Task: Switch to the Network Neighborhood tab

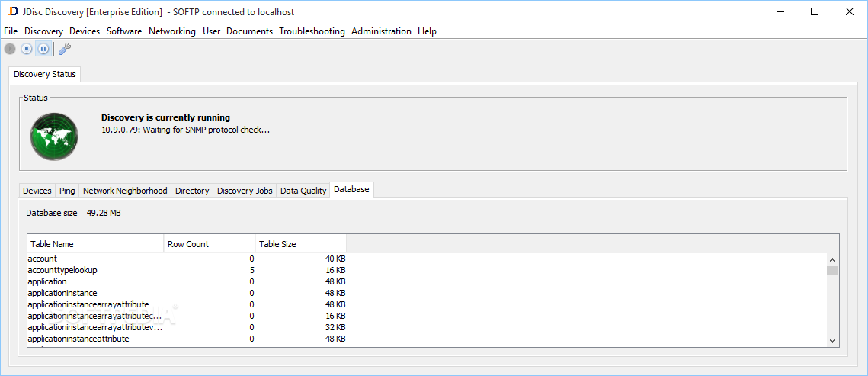Action: (x=125, y=191)
